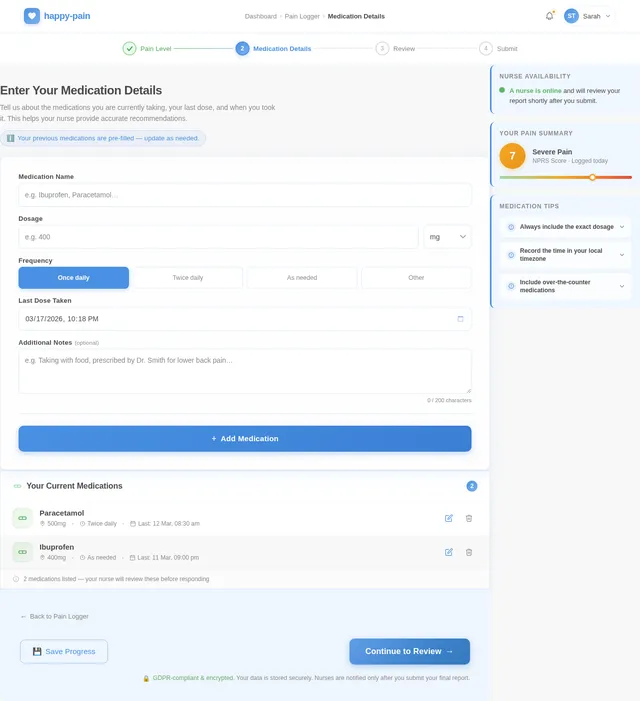Select Once daily frequency option
The height and width of the screenshot is (701, 640).
coord(73,278)
